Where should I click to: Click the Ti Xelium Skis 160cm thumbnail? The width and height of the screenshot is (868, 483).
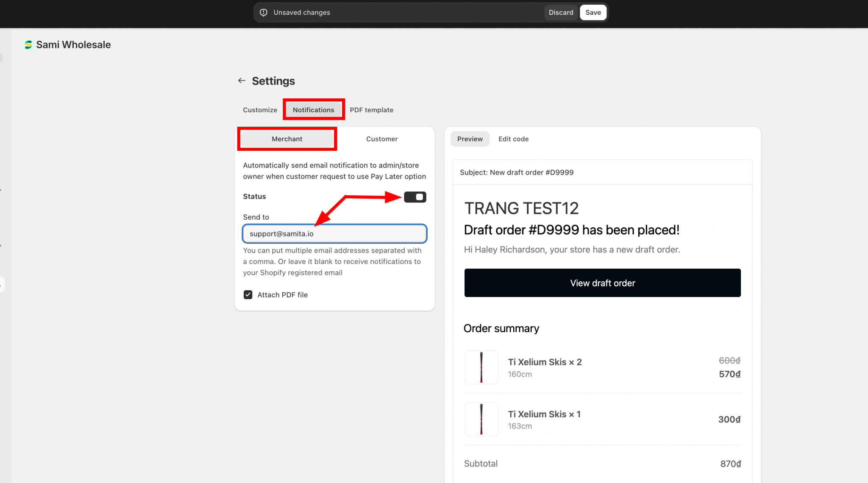(x=481, y=367)
